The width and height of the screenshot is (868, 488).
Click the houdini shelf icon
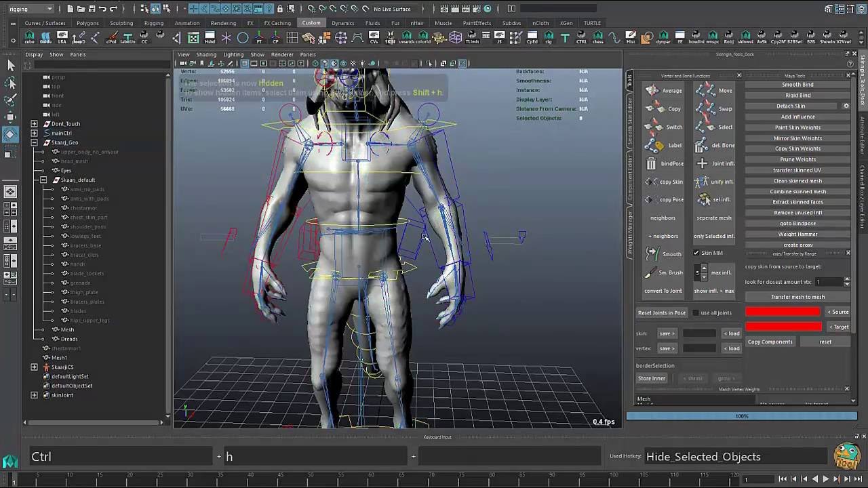pos(696,38)
